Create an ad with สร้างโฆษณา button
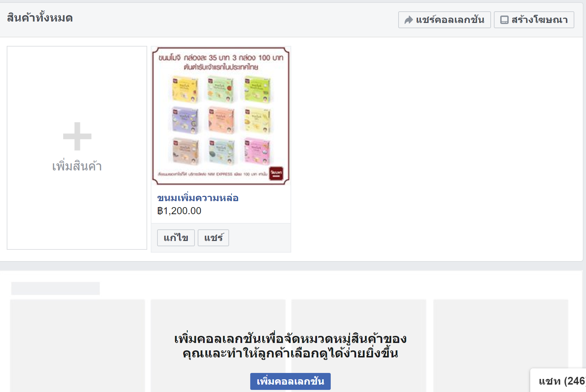Screen dimensions: 586x392 (x=534, y=20)
